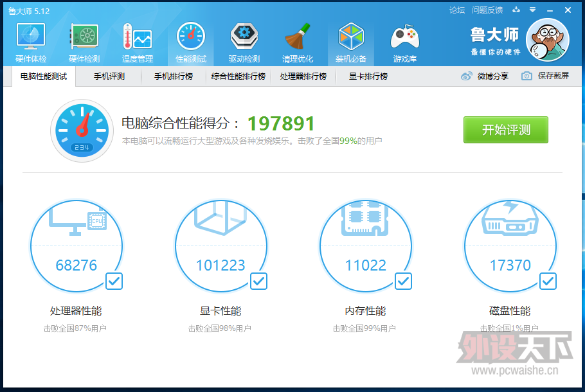The image size is (585, 392).
Task: Click 保存截屏 save screenshot text
Action: coord(553,76)
